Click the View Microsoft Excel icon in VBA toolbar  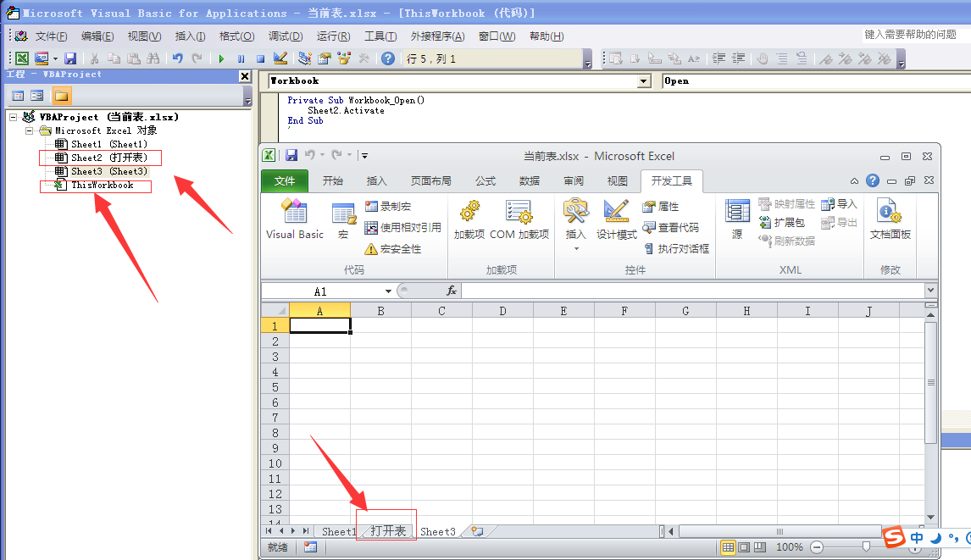[x=22, y=58]
